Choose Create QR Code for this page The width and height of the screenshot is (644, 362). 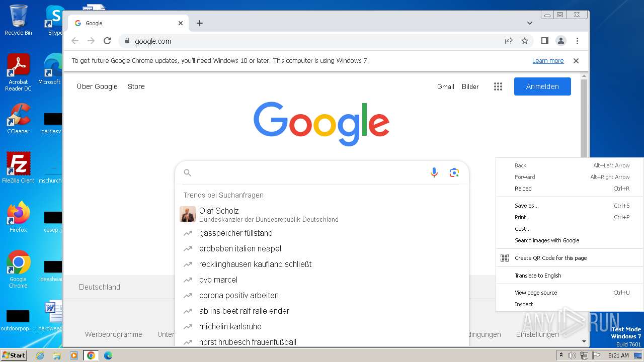pyautogui.click(x=570, y=258)
